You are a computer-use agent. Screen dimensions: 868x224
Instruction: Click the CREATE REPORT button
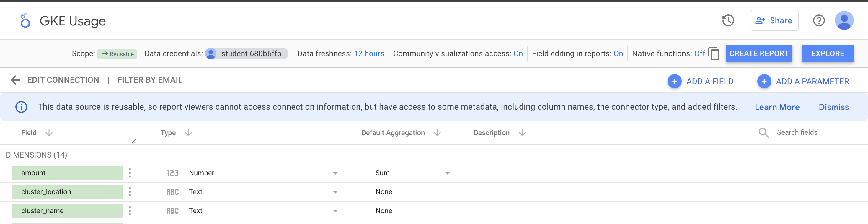(x=759, y=54)
